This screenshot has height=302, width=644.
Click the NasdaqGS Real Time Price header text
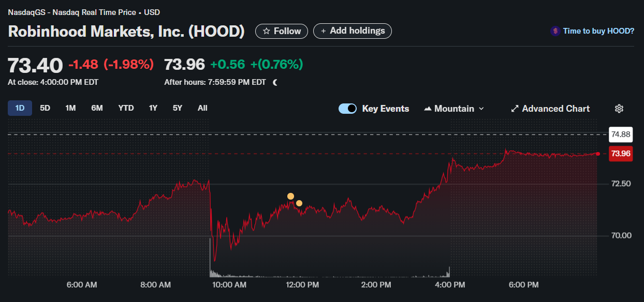coord(84,12)
